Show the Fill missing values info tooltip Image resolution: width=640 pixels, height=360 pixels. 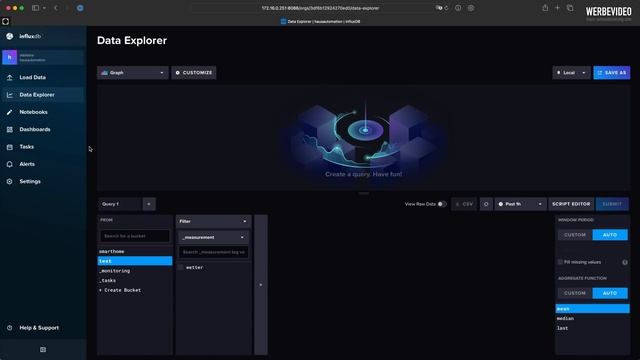(624, 262)
